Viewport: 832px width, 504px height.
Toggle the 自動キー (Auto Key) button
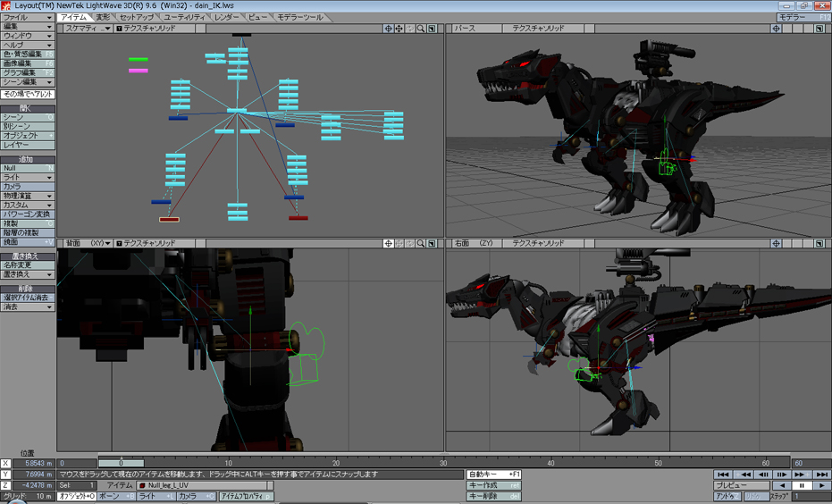click(x=493, y=475)
